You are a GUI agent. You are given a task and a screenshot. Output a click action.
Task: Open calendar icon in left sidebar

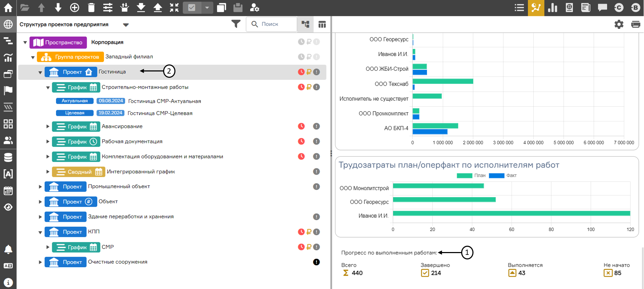click(x=8, y=191)
